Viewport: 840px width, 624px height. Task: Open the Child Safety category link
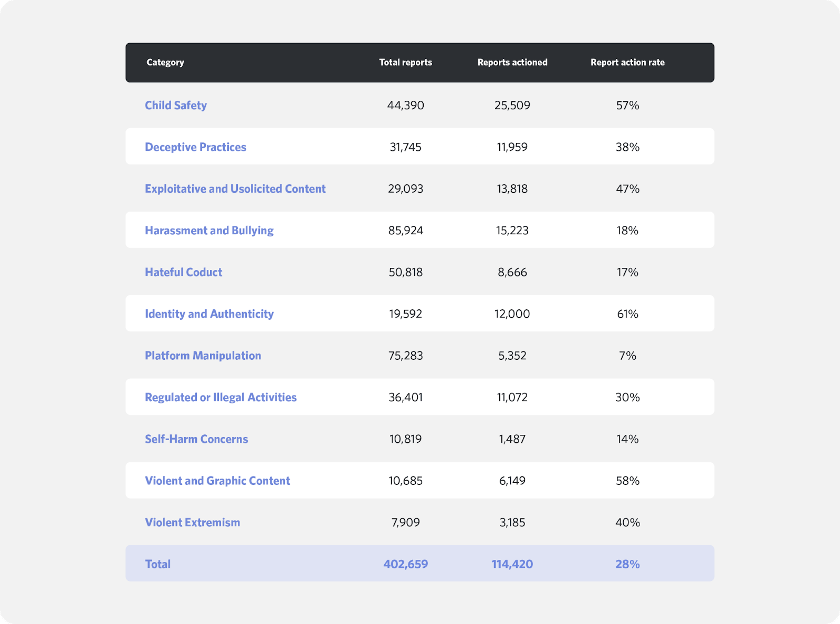point(175,105)
